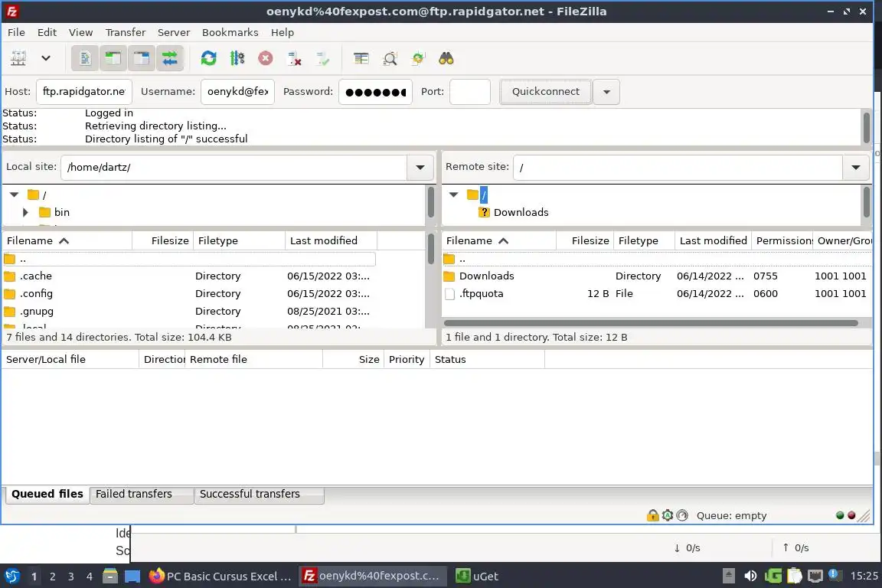This screenshot has height=588, width=882.
Task: Click the Port input field
Action: pyautogui.click(x=469, y=91)
